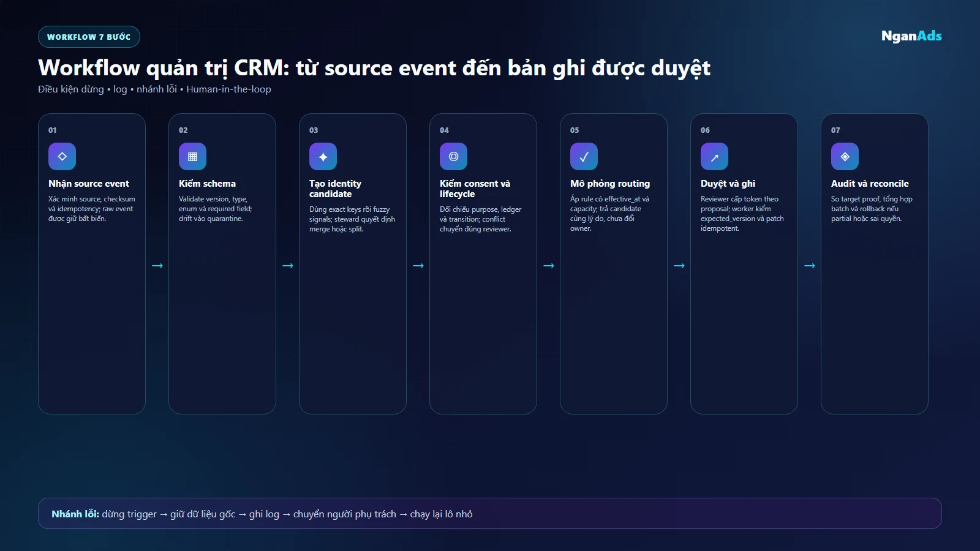Click the diamond icon in step 01 card
Screen dimensions: 980x551
[62, 157]
